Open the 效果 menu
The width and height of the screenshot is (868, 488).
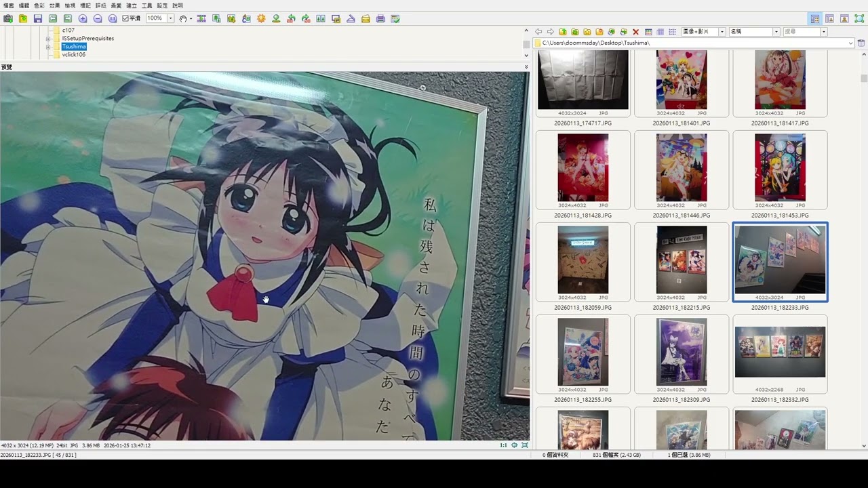[55, 5]
